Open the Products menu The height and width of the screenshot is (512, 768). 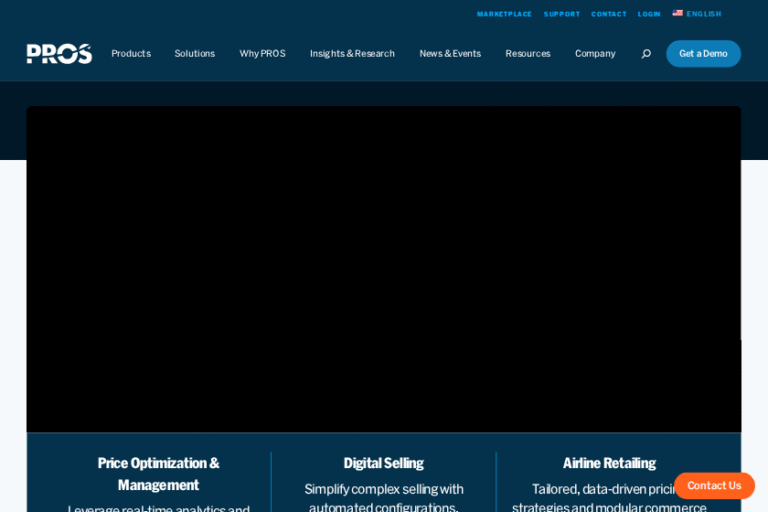tap(131, 54)
